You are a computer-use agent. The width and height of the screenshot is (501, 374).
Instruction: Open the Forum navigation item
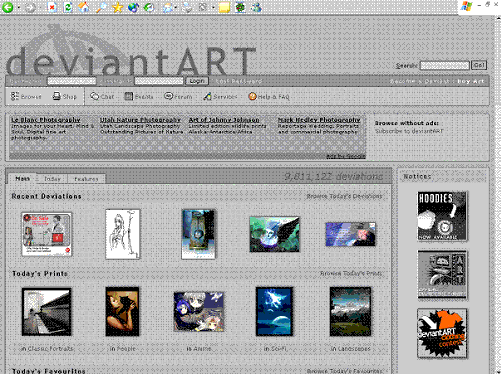(x=178, y=97)
